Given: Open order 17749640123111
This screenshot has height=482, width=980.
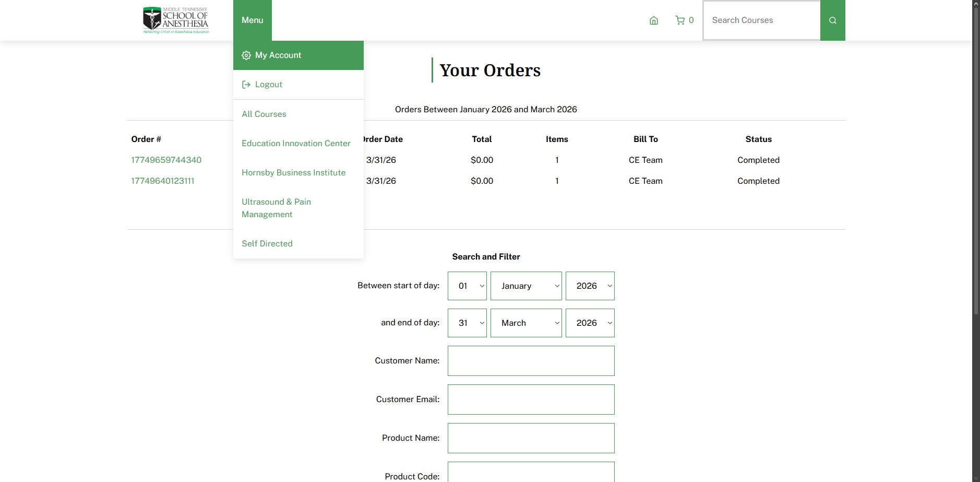Looking at the screenshot, I should tap(163, 181).
